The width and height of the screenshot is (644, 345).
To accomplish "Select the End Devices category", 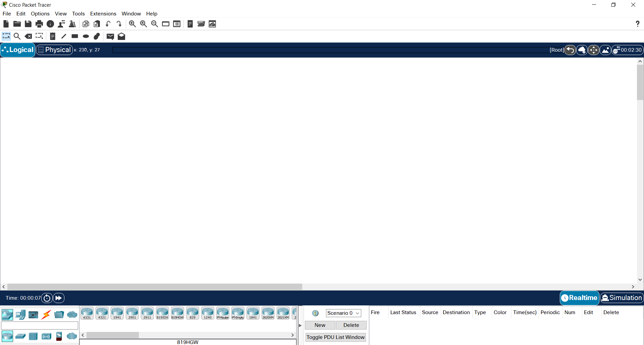I will click(x=20, y=314).
